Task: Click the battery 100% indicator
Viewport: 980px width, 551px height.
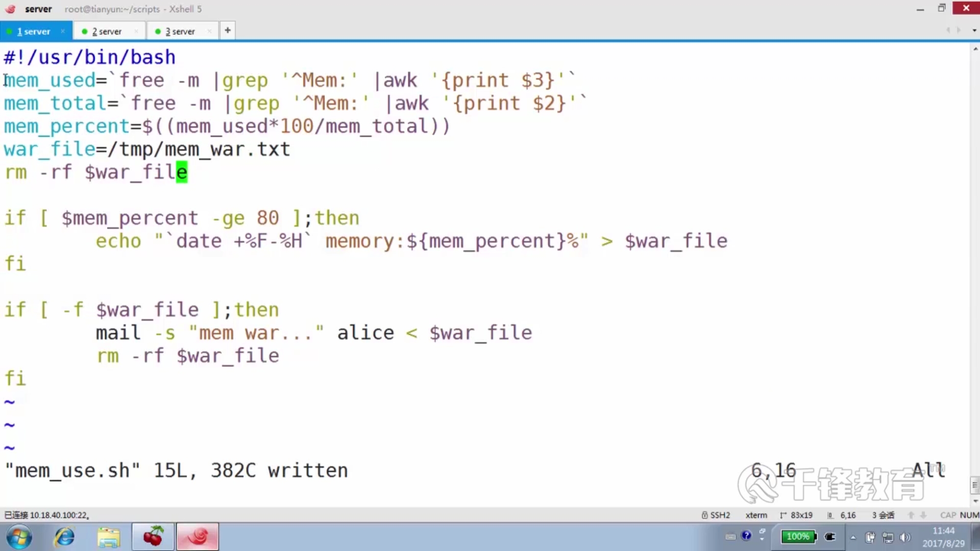Action: [798, 536]
